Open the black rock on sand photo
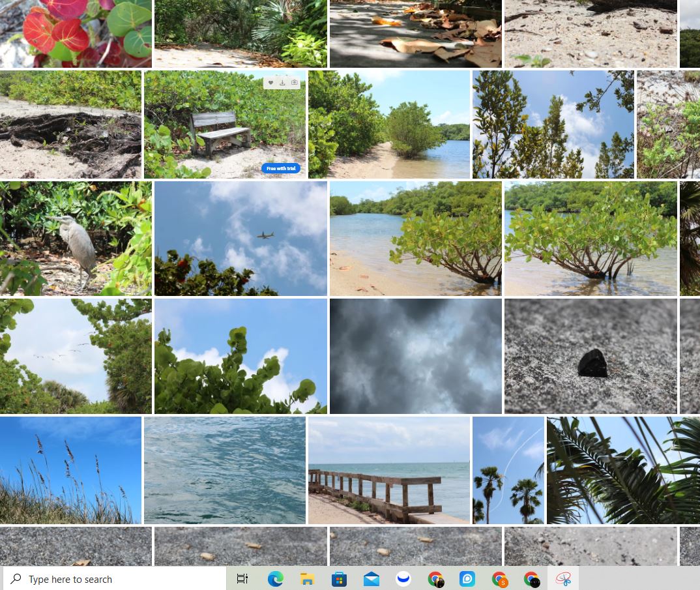The height and width of the screenshot is (590, 700). pos(591,356)
